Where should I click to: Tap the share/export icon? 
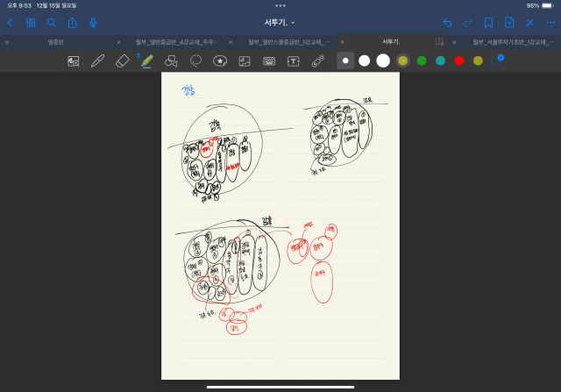tap(72, 23)
